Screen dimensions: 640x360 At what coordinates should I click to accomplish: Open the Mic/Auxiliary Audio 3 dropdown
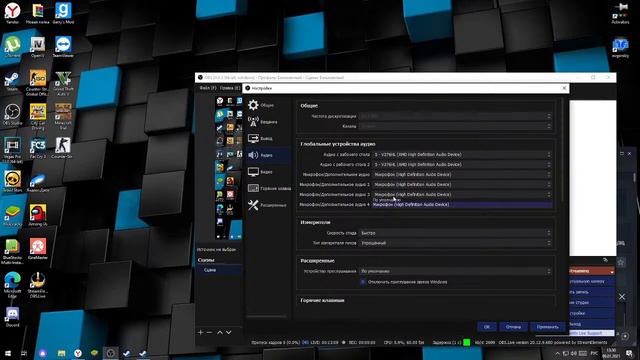[462, 194]
